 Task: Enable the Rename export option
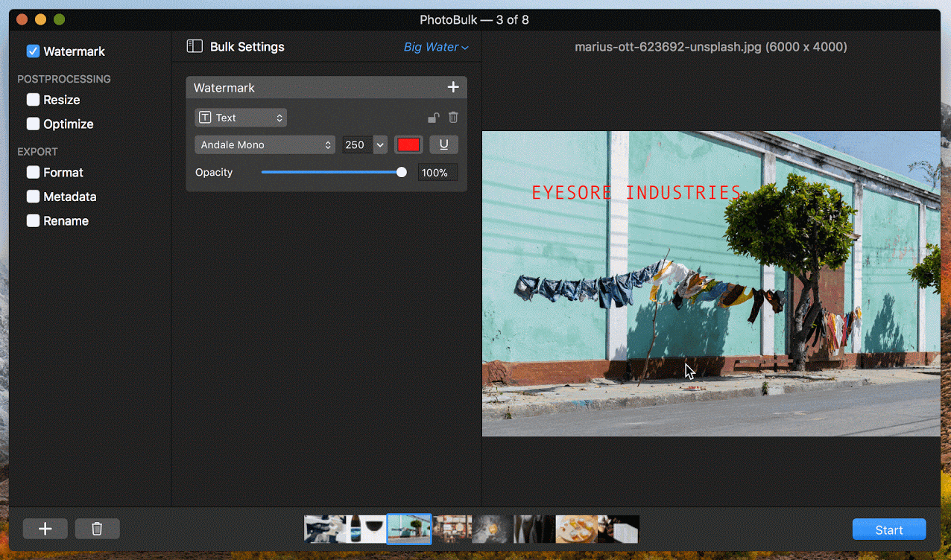click(x=33, y=220)
